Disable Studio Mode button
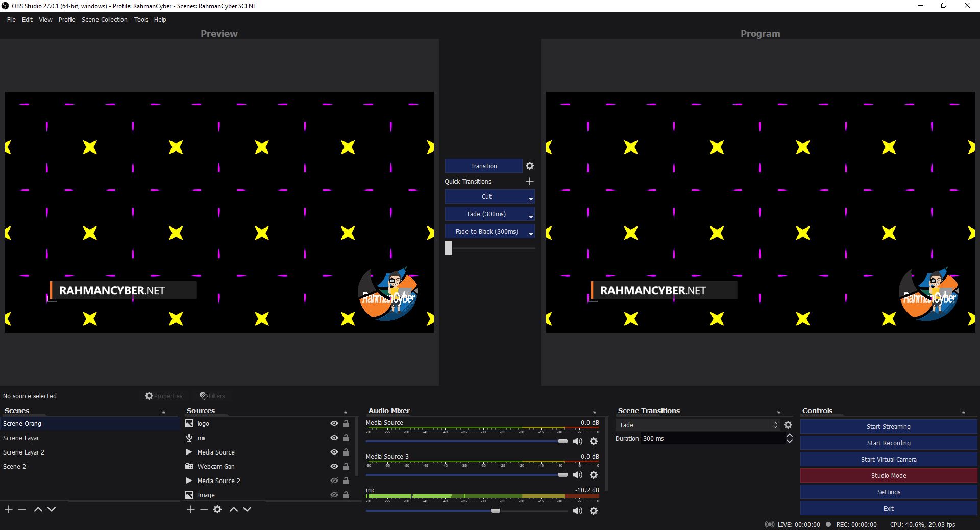980x530 pixels. (889, 475)
